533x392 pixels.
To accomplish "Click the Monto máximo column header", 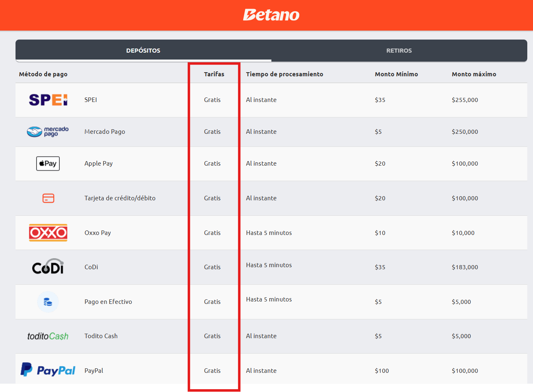I will (474, 74).
